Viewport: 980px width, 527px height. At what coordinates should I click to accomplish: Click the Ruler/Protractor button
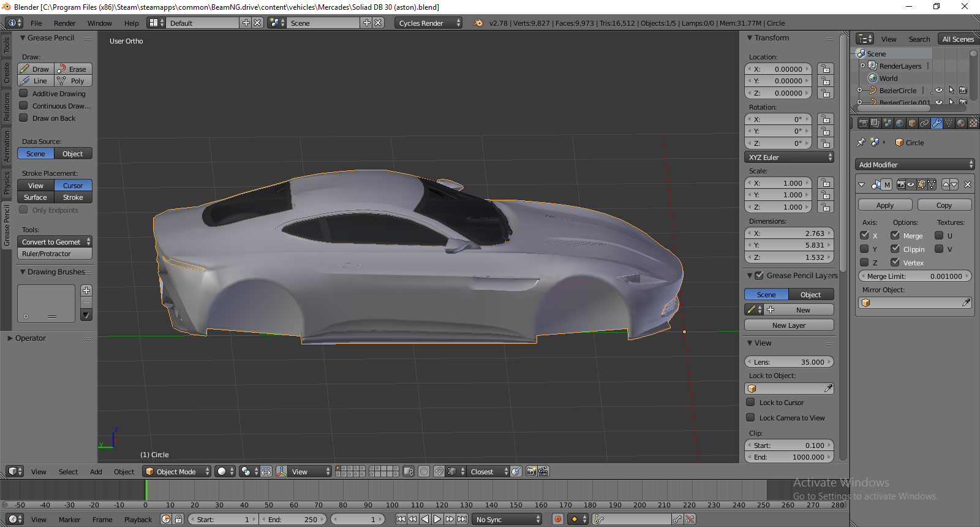55,254
